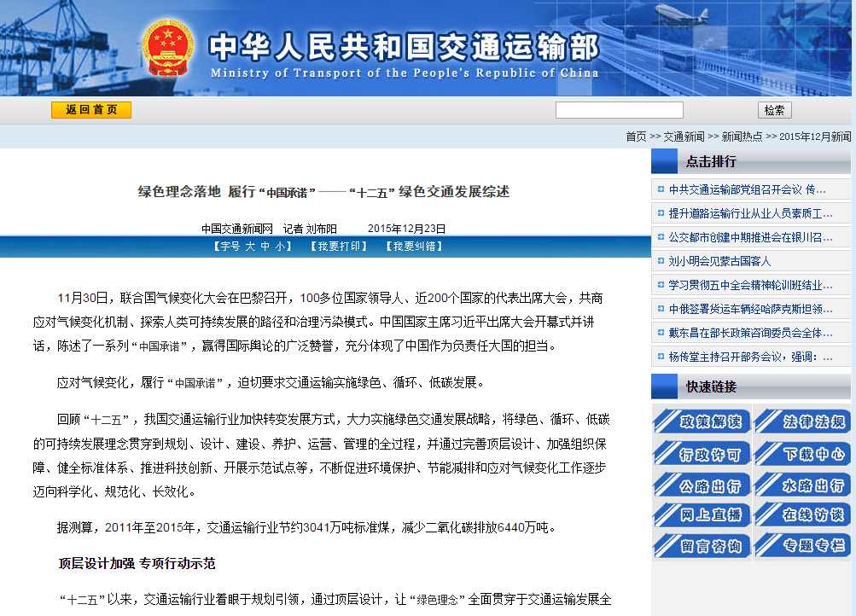Click 专题专栏 quick link button
This screenshot has height=616, width=856.
pyautogui.click(x=802, y=546)
